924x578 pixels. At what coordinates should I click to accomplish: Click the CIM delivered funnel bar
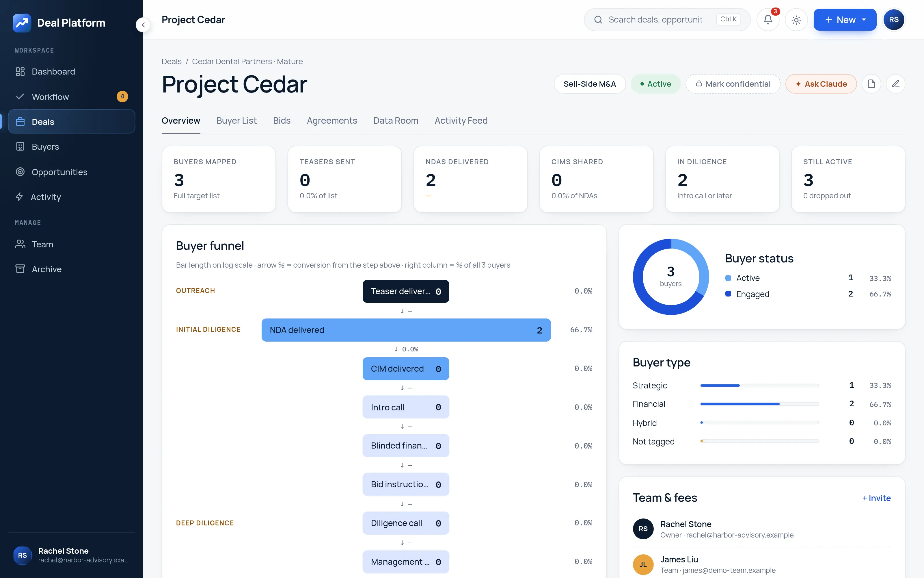tap(406, 368)
